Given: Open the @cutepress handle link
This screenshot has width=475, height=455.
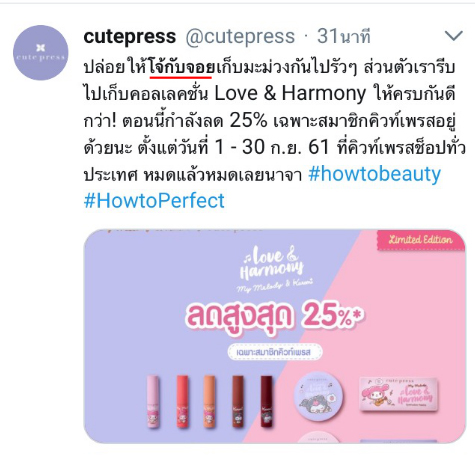Looking at the screenshot, I should (x=240, y=36).
